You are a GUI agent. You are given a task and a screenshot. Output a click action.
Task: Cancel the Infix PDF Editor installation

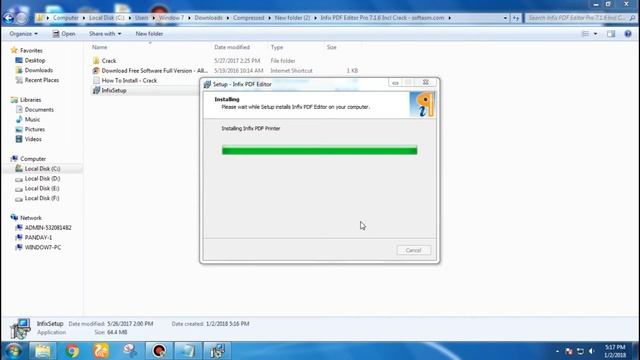[413, 250]
